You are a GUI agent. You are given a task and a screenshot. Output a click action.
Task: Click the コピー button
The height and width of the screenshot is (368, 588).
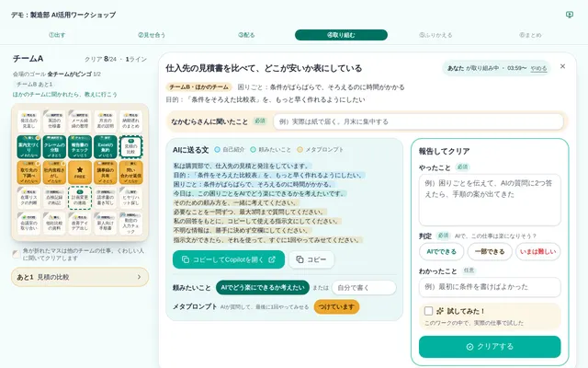311,259
